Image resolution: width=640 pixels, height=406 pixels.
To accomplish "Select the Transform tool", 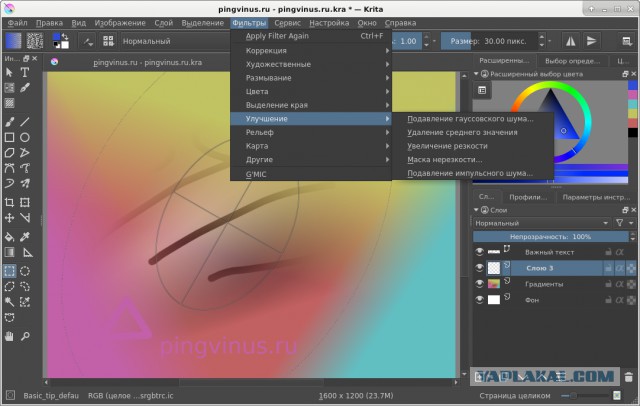I will coord(25,202).
